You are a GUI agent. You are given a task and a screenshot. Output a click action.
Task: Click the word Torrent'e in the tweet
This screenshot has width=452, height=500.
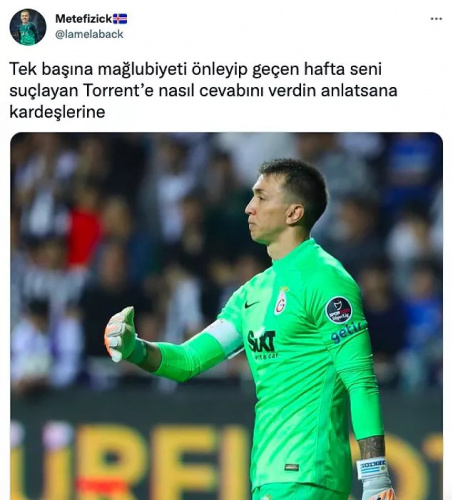(x=118, y=91)
